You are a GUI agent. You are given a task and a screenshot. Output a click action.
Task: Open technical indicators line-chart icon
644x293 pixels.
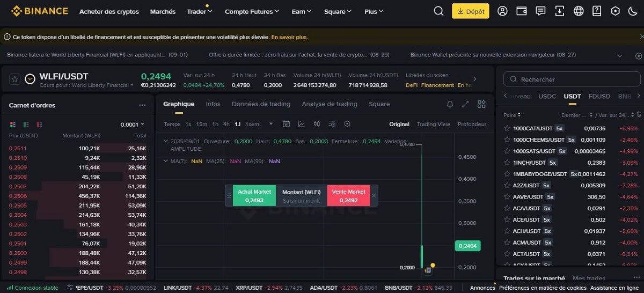[302, 124]
